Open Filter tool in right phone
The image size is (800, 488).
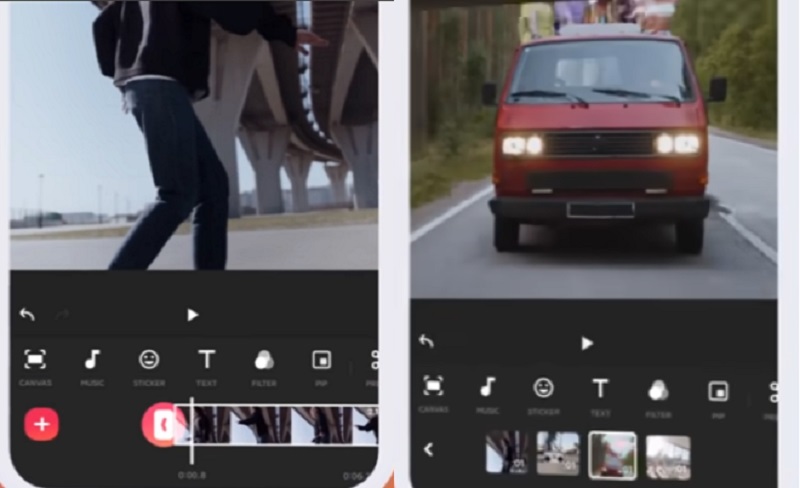[658, 398]
